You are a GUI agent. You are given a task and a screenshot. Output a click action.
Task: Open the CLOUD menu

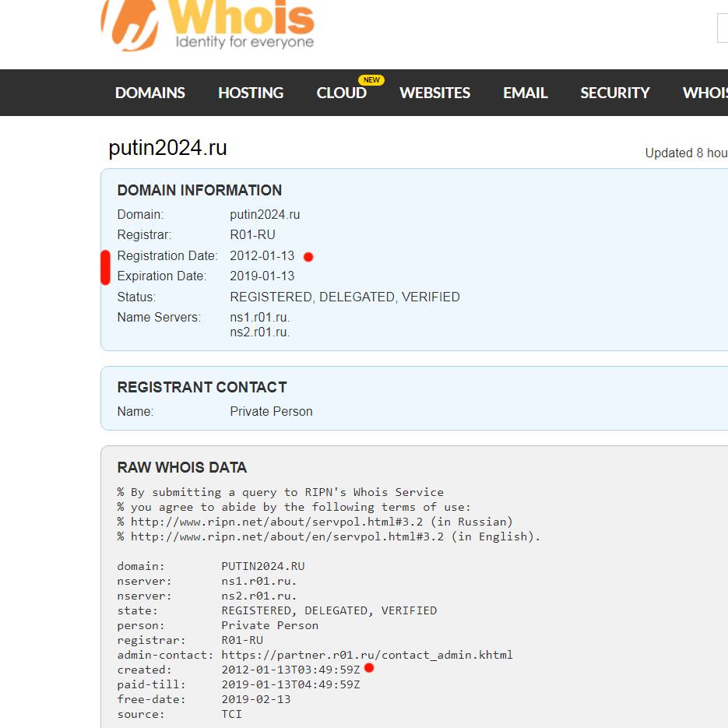[341, 93]
